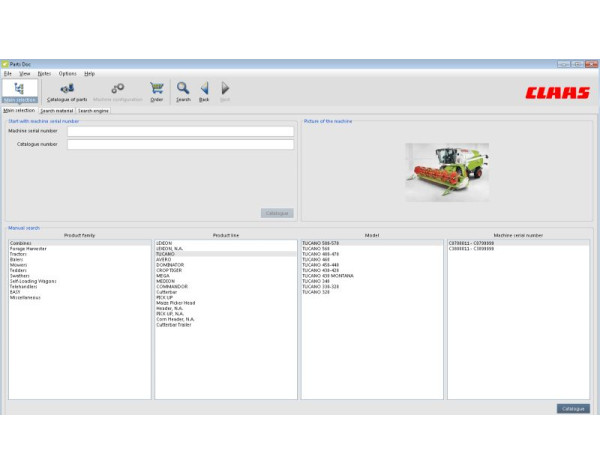The image size is (600, 475).
Task: Open the Options menu
Action: click(67, 73)
